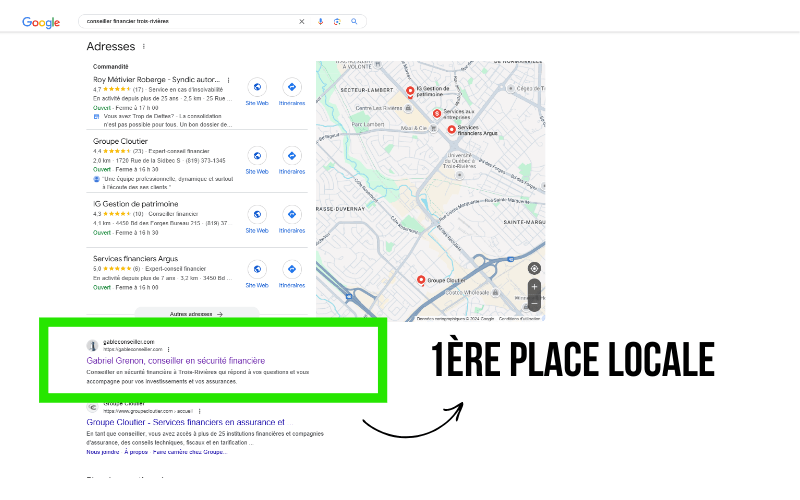Click Roy Métivier Trop de Dettes ad text

167,120
